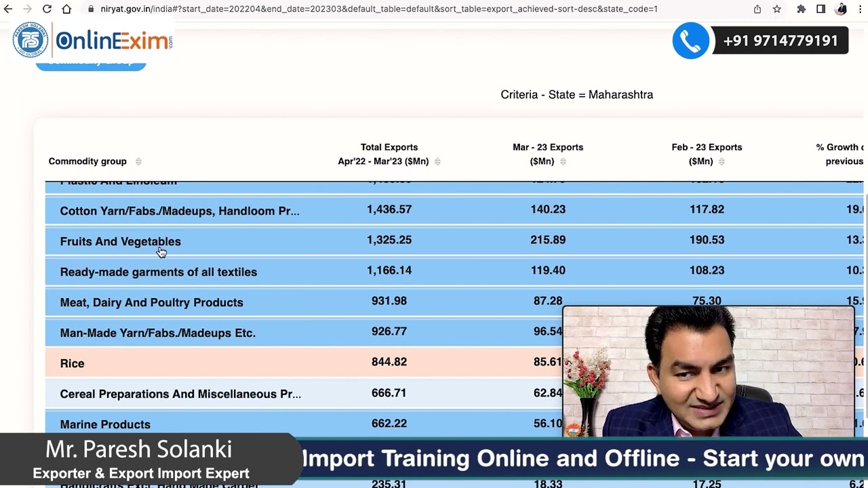Click the Commodity group column header
Screen dimensions: 868x488
(87, 161)
